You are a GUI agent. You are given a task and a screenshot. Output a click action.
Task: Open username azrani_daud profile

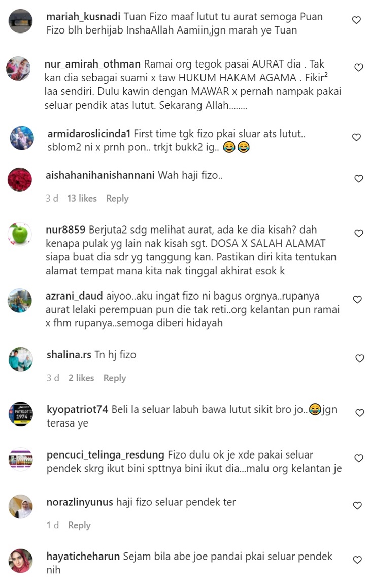(x=74, y=296)
